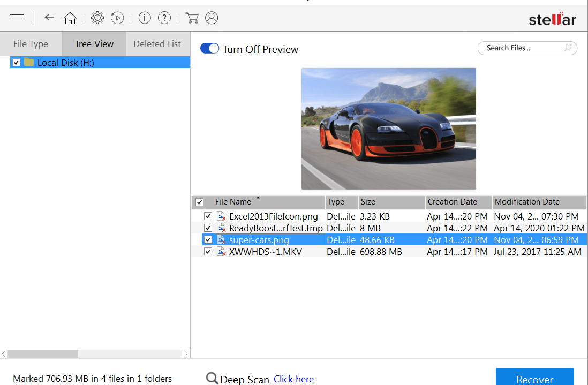Uncheck Excel2013FileIcon.png checkbox
This screenshot has width=588, height=385.
pyautogui.click(x=208, y=216)
